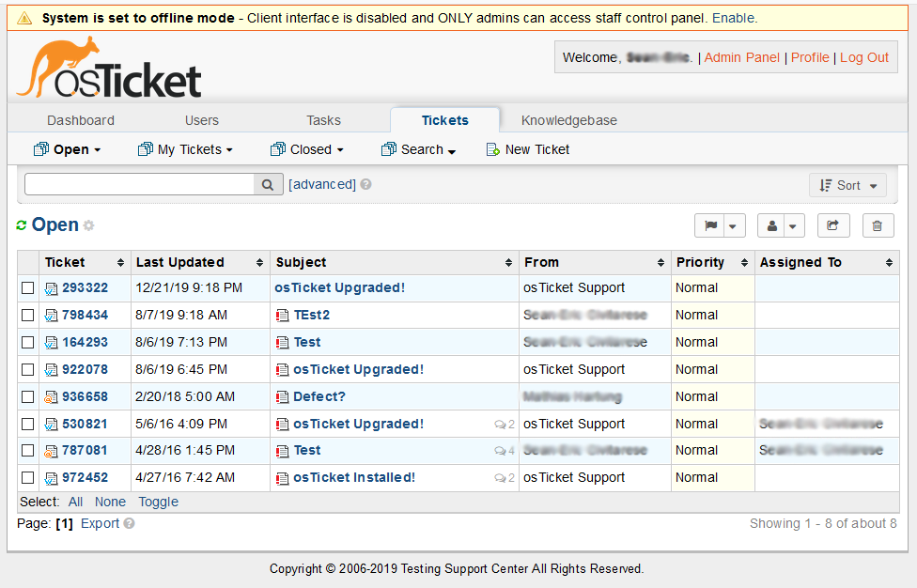Open the Admin Panel link
Viewport: 917px width, 588px height.
741,57
